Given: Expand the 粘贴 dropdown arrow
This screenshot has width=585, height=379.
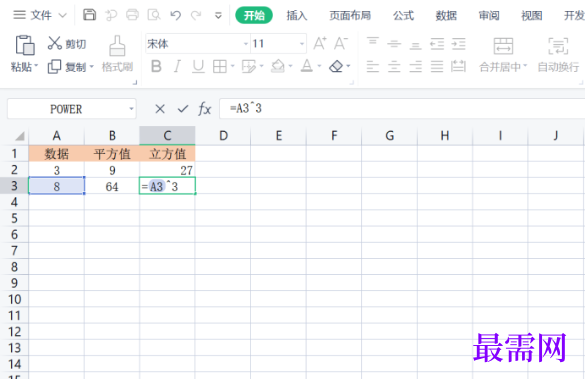Looking at the screenshot, I should (36, 66).
